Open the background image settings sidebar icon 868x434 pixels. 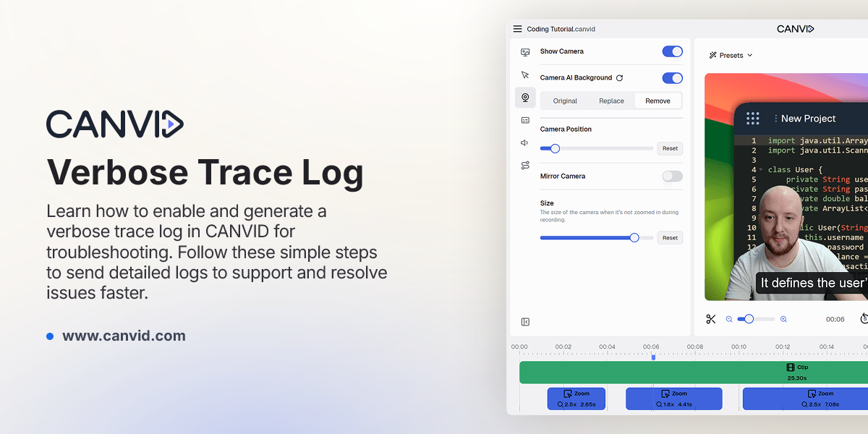click(x=525, y=52)
